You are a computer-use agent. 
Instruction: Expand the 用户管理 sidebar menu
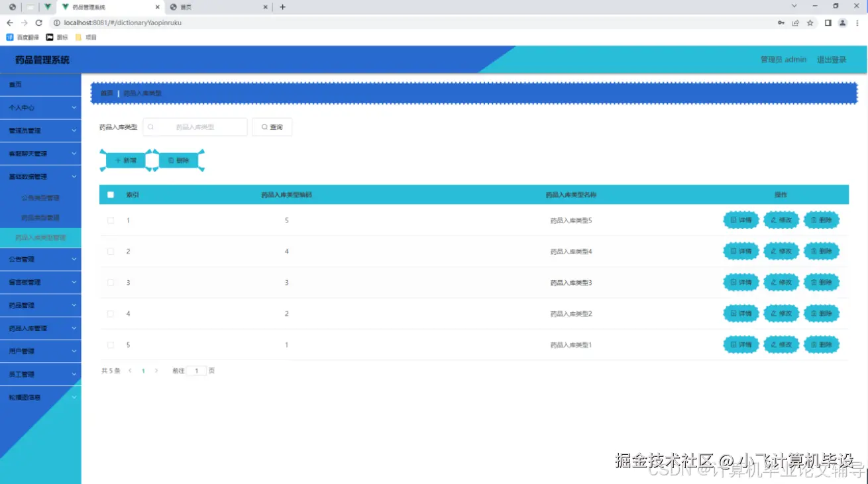[x=40, y=351]
